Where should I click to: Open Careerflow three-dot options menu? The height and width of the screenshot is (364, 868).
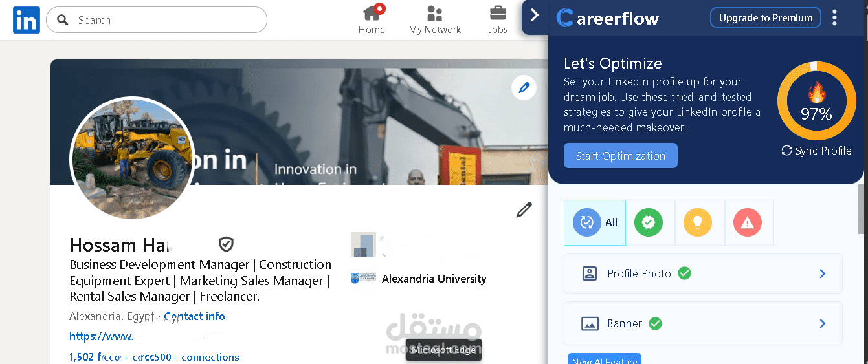pyautogui.click(x=835, y=17)
